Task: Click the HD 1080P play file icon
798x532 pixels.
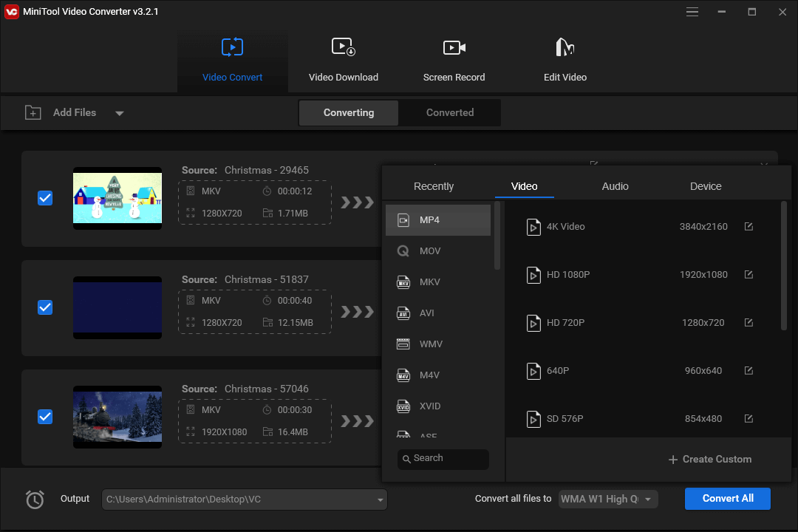Action: pos(533,275)
